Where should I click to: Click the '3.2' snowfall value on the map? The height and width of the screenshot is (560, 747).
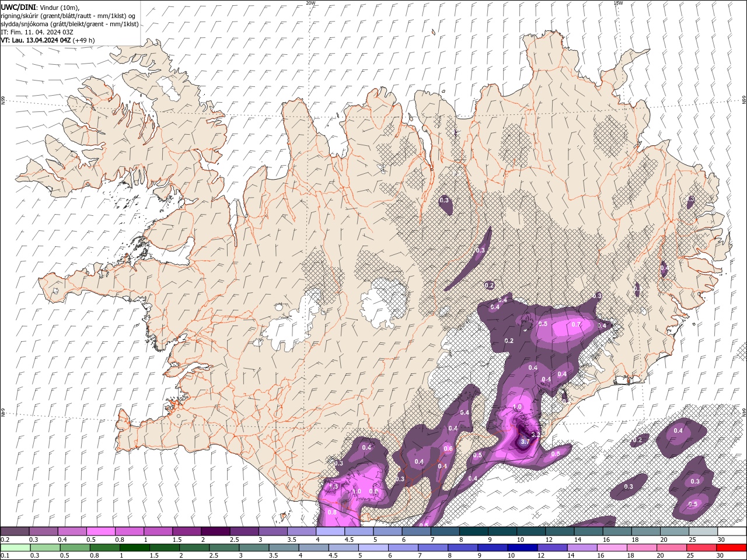coord(537,435)
